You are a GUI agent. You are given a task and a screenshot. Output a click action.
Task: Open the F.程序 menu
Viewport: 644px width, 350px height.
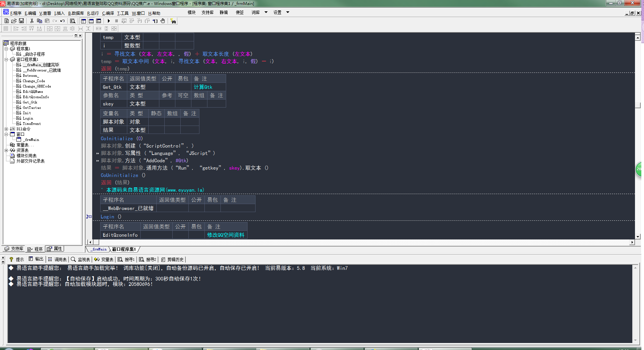(16, 13)
